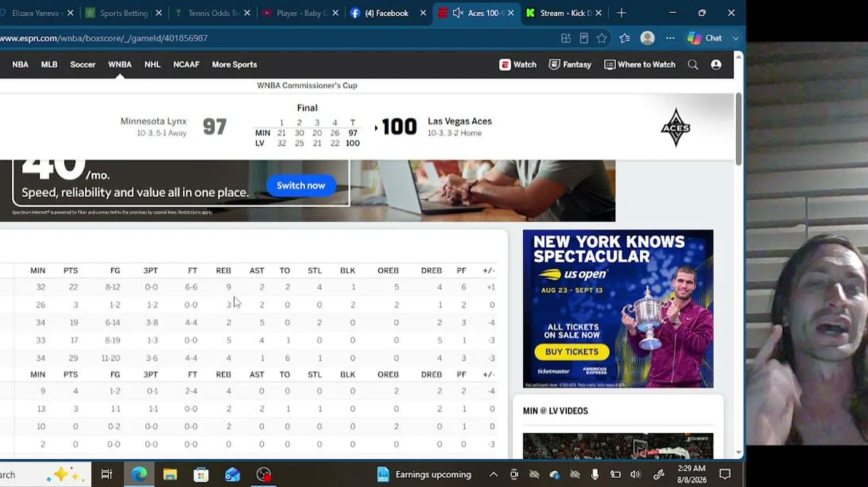Click the Copilot Chat button

[x=705, y=38]
